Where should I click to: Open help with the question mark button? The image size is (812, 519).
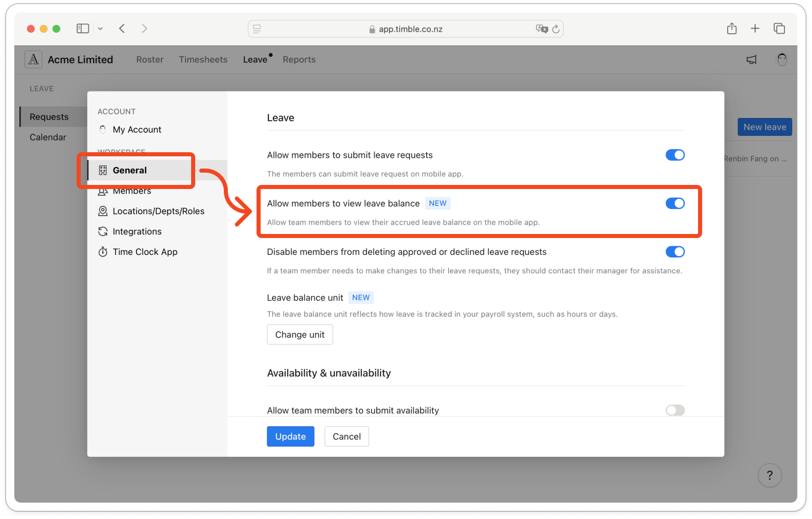(x=770, y=476)
